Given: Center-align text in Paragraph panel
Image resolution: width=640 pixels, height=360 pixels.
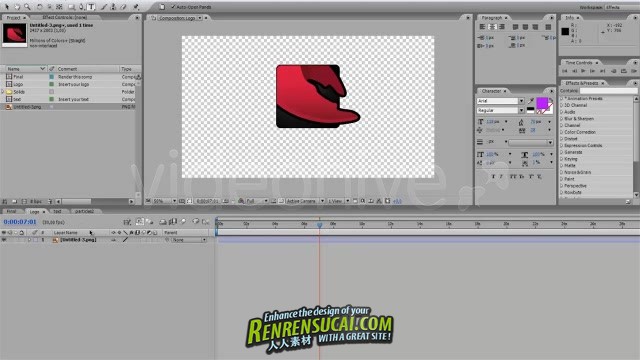Looking at the screenshot, I should pyautogui.click(x=492, y=27).
